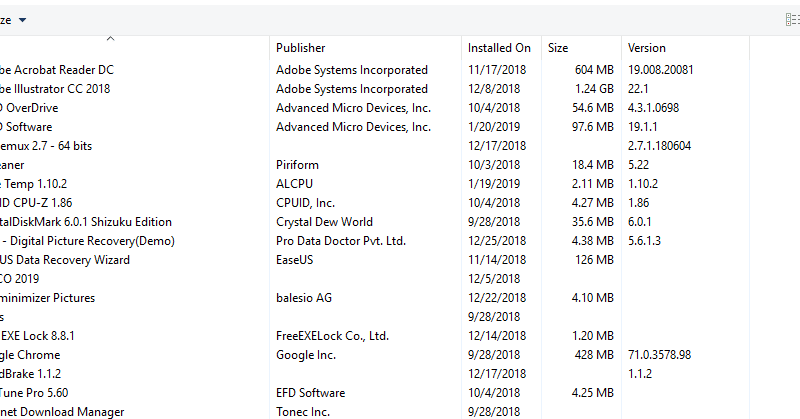Viewport: 800px width, 419px height.
Task: Select the Google Chrome program entry
Action: point(374,355)
